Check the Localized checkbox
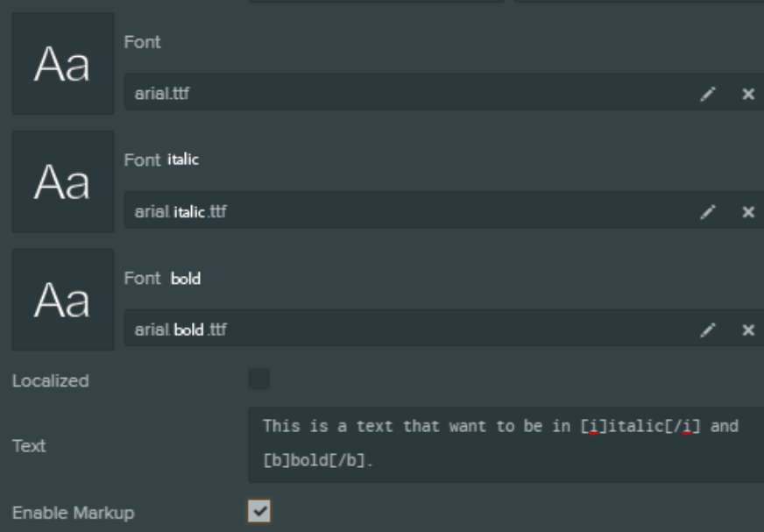Screen dimensions: 764x532 (259, 379)
